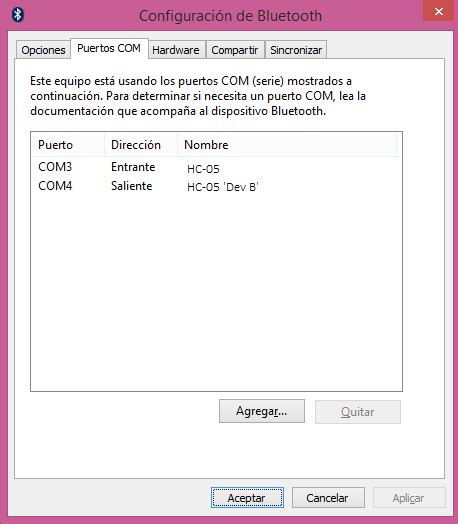The width and height of the screenshot is (458, 524).
Task: Sort list by Nombre column header
Action: (287, 145)
